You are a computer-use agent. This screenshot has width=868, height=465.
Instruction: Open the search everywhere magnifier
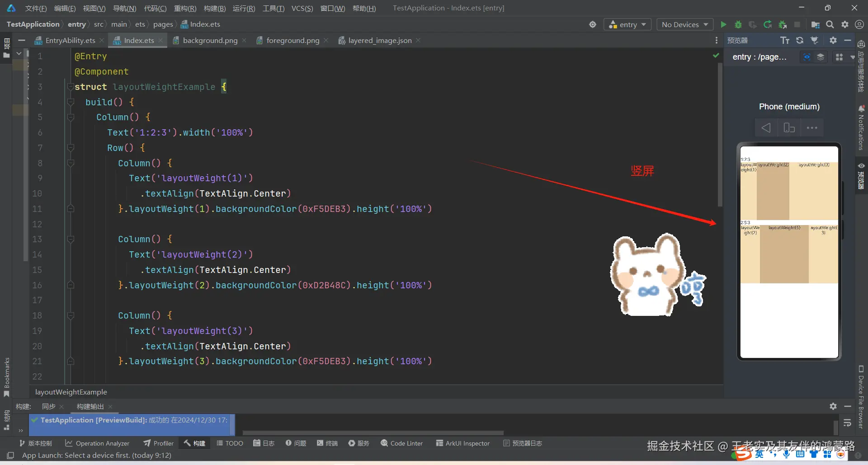coord(830,24)
